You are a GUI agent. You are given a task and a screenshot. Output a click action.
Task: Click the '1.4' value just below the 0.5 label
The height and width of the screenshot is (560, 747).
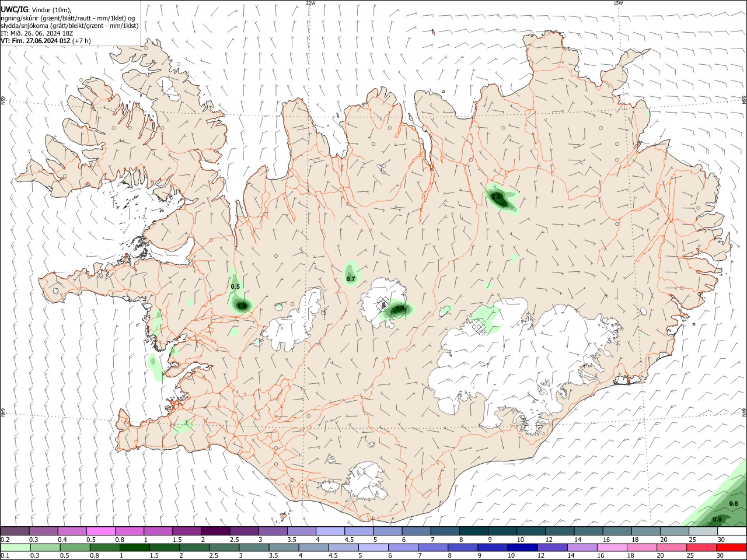[241, 306]
